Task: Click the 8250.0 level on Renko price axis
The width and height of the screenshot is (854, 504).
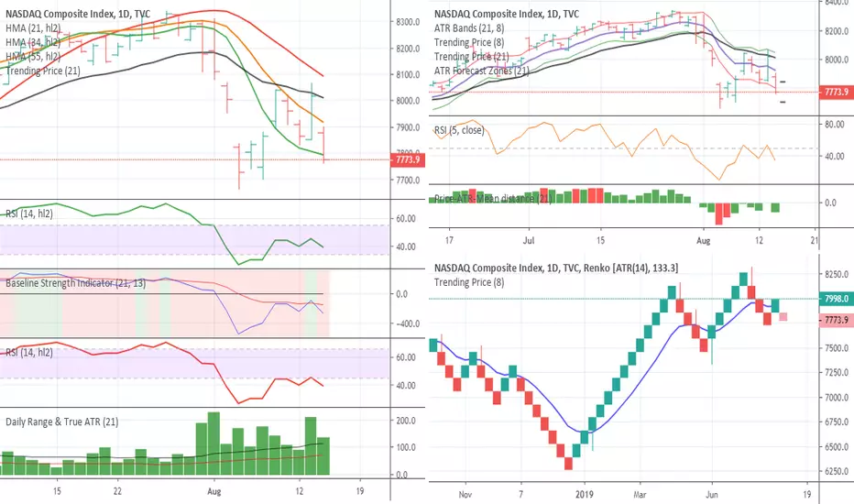Action: [x=836, y=275]
